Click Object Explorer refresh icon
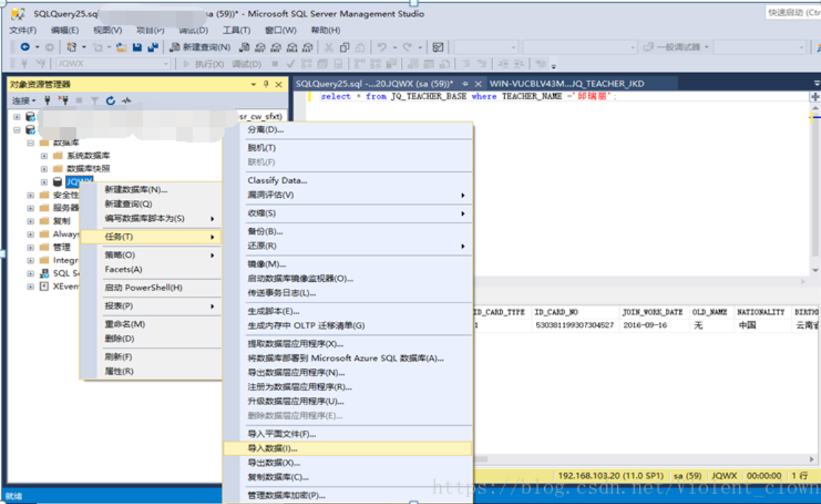This screenshot has height=504, width=821. coord(111,100)
